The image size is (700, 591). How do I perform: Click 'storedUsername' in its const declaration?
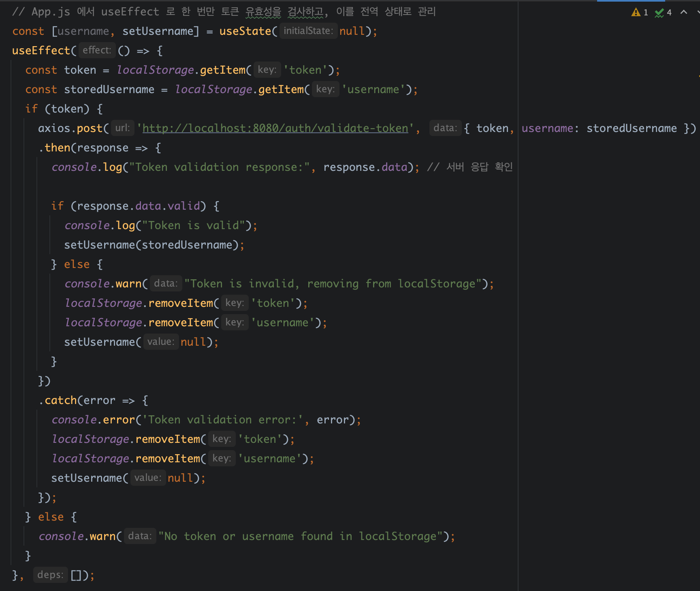click(x=109, y=89)
